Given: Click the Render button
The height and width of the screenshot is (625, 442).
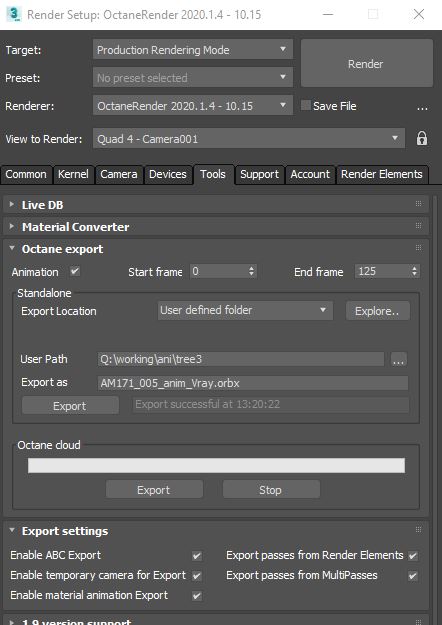Looking at the screenshot, I should point(366,63).
